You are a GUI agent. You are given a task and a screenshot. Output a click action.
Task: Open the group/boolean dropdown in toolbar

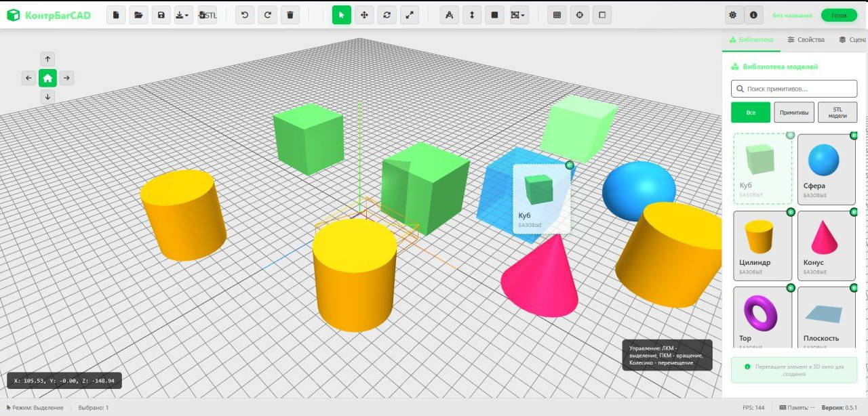pos(519,15)
